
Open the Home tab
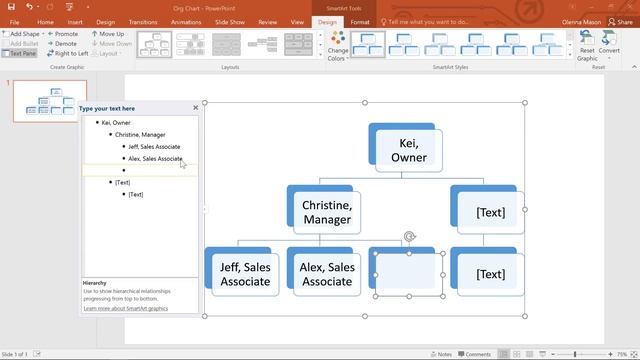coord(45,22)
